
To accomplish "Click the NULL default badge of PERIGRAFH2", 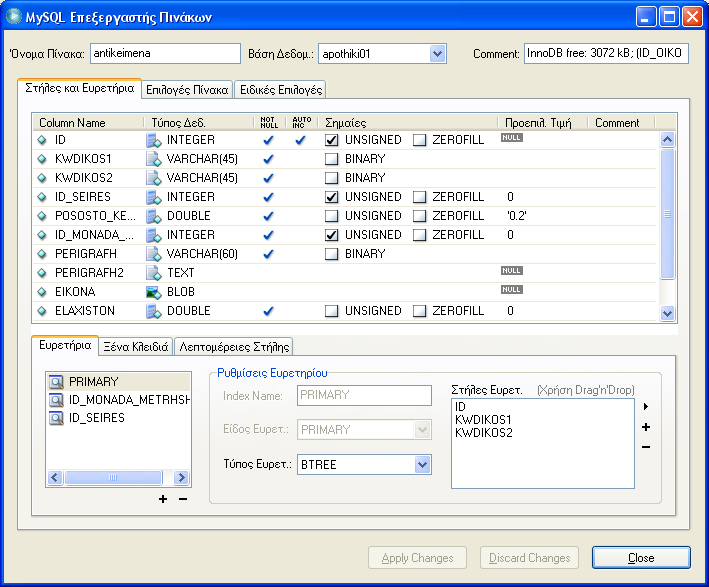I will [x=511, y=270].
